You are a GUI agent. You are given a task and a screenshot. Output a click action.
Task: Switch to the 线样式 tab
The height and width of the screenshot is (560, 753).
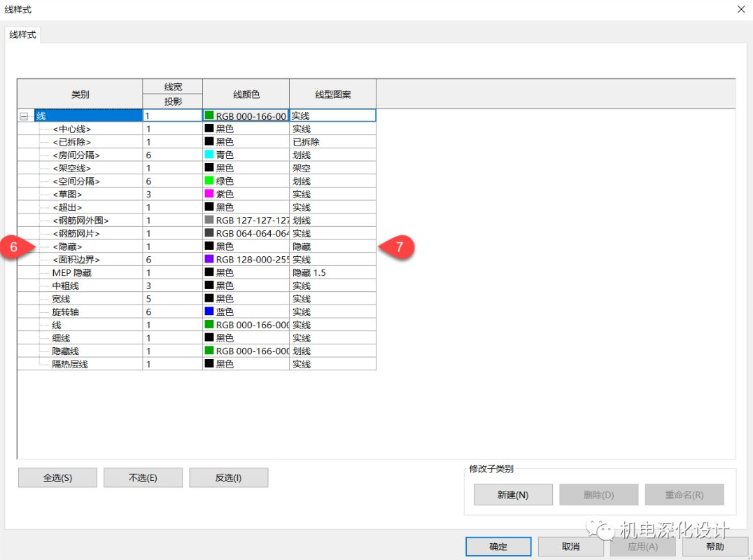point(22,34)
